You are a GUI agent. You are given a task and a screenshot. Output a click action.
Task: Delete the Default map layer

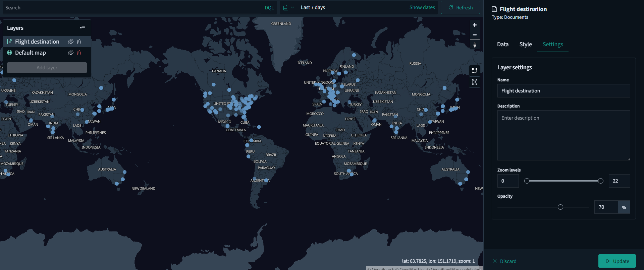click(79, 53)
